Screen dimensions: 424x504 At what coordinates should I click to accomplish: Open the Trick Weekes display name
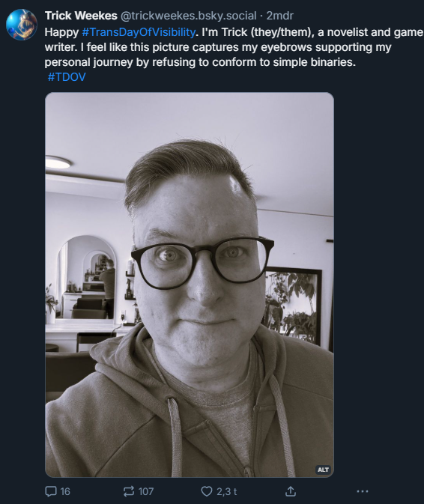click(x=81, y=16)
